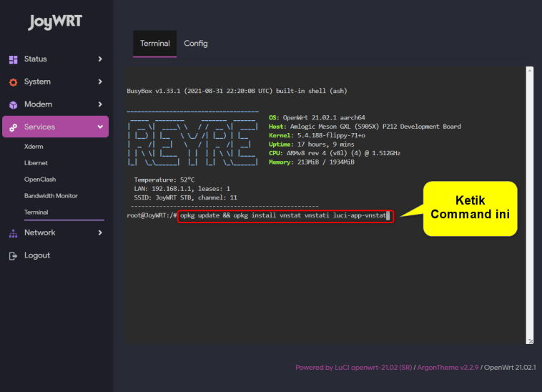Click the Logout door icon
Screen dimensions: 542x392
click(x=13, y=256)
